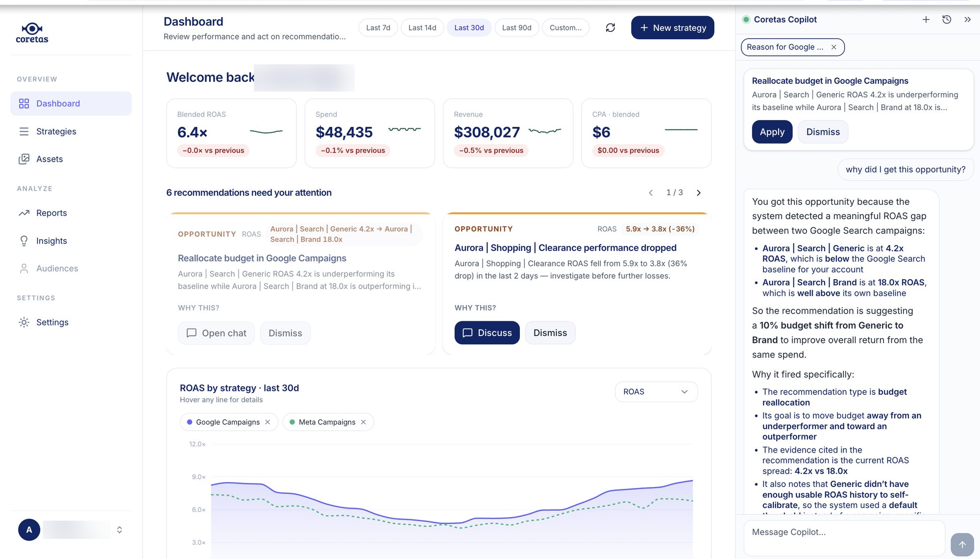The width and height of the screenshot is (980, 559).
Task: Go to the next recommendations page
Action: coord(699,193)
